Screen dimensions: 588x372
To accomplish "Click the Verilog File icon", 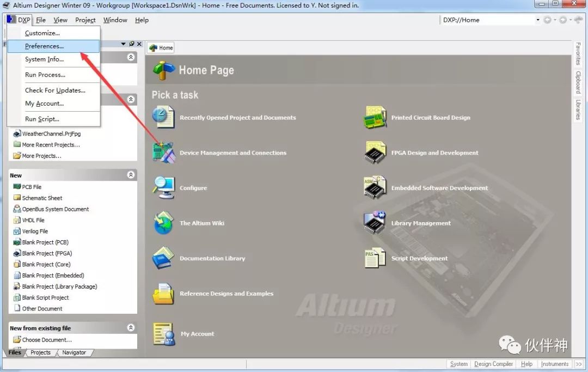I will click(17, 231).
